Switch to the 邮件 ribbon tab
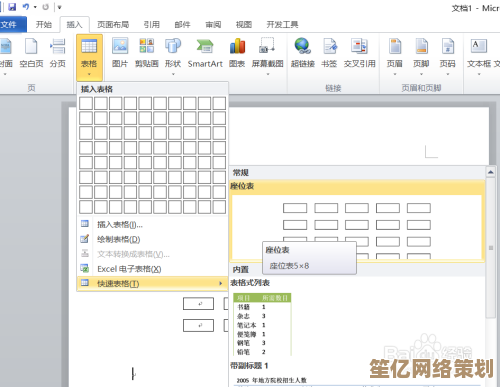This screenshot has width=500, height=387. pos(182,25)
